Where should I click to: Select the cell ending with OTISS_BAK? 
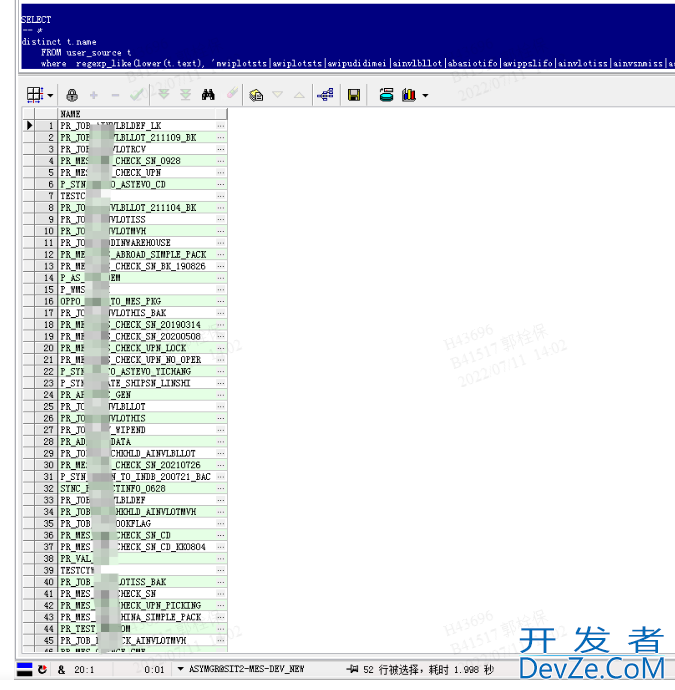click(x=137, y=582)
